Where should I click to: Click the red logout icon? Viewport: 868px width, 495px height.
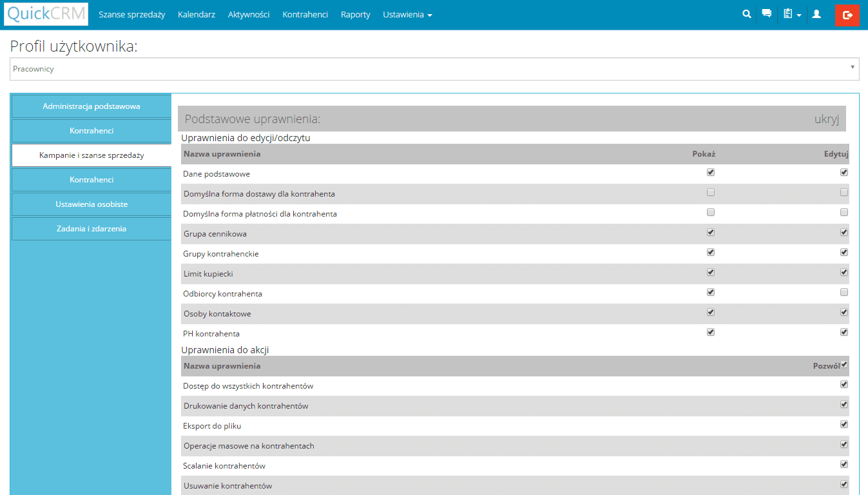847,15
